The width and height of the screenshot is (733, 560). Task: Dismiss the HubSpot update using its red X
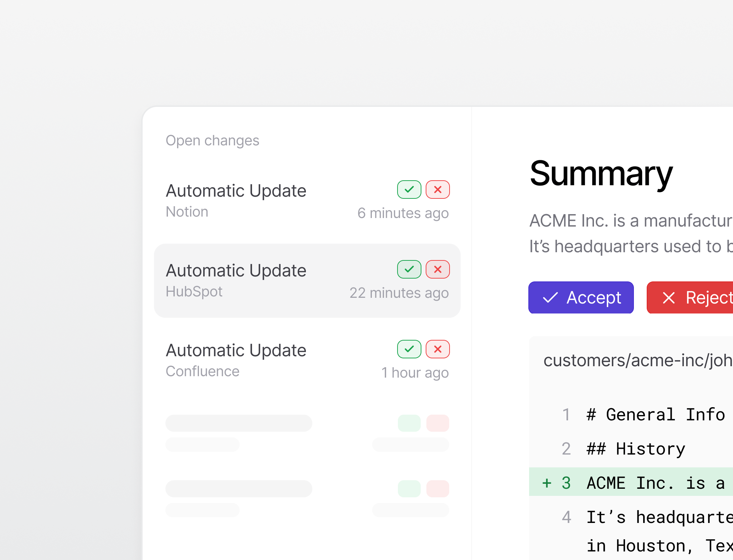438,269
